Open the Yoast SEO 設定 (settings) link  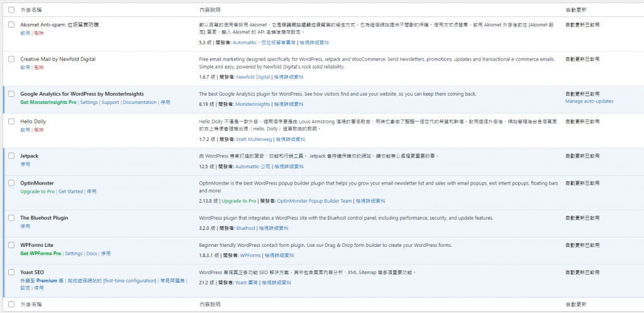[25, 288]
